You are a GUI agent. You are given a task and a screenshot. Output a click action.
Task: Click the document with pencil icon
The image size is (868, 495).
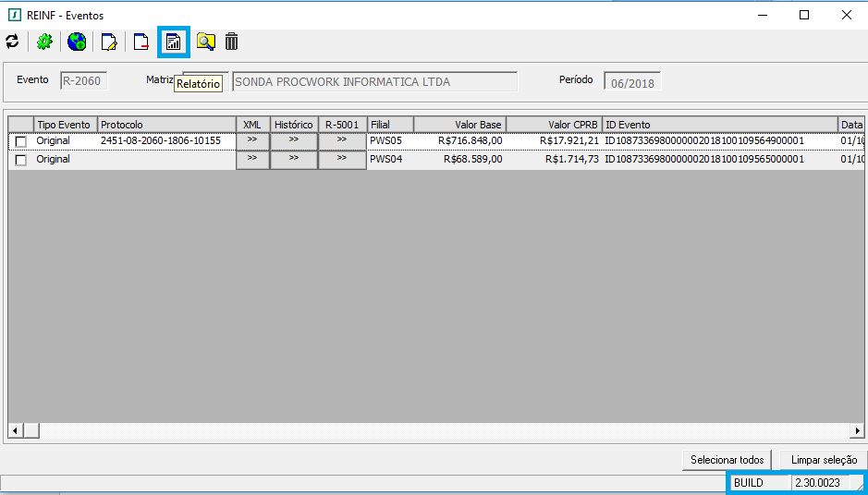[109, 42]
